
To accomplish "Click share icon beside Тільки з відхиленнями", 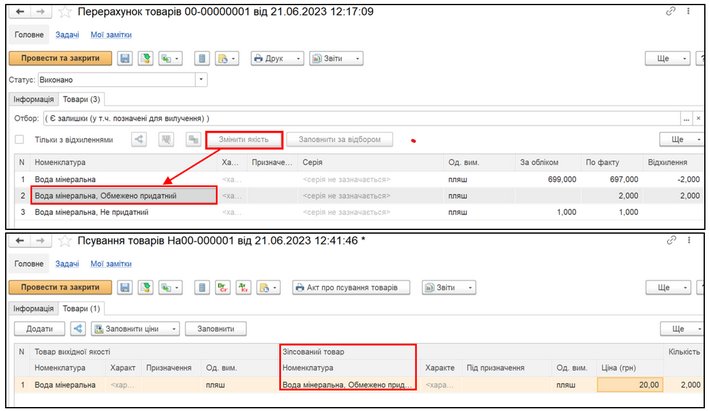I will [x=139, y=140].
